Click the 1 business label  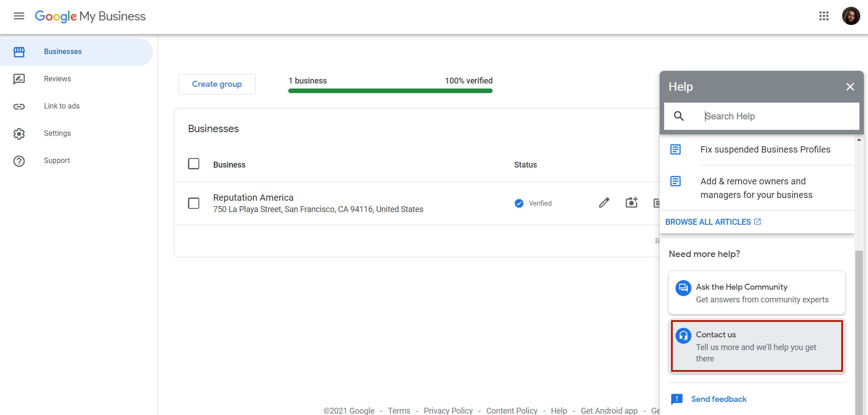[308, 81]
